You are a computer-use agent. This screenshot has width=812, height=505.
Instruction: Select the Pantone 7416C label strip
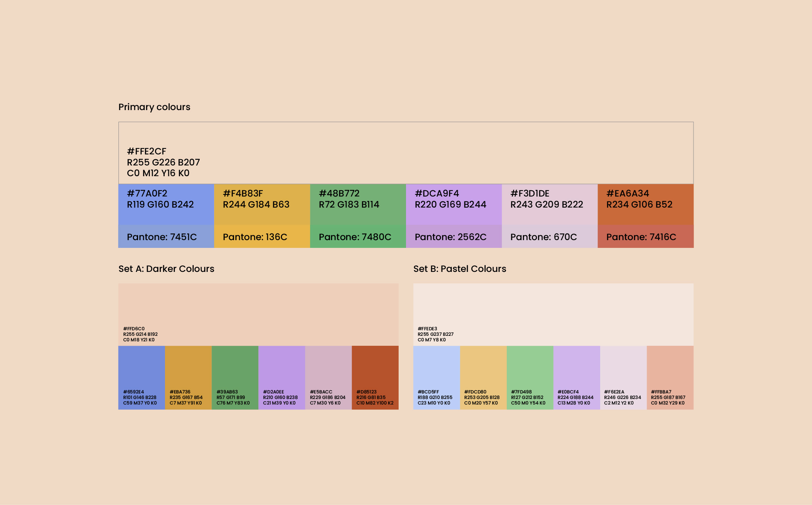coord(646,237)
